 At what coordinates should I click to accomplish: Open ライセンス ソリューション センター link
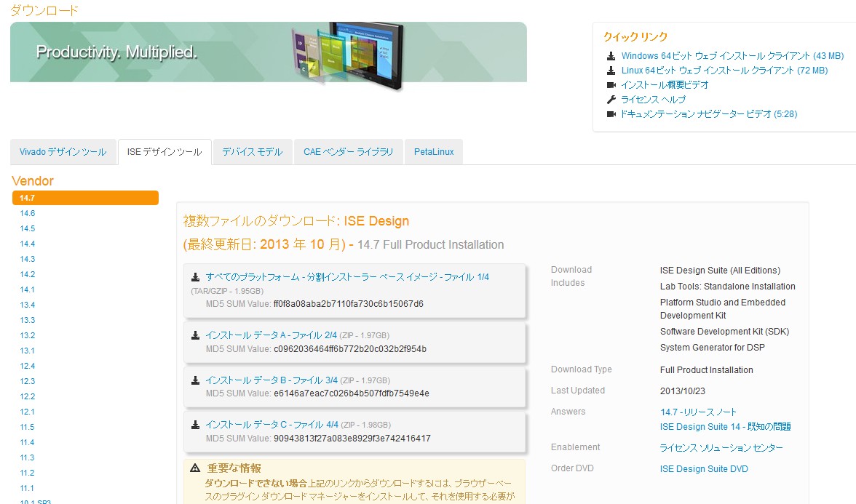click(x=721, y=448)
